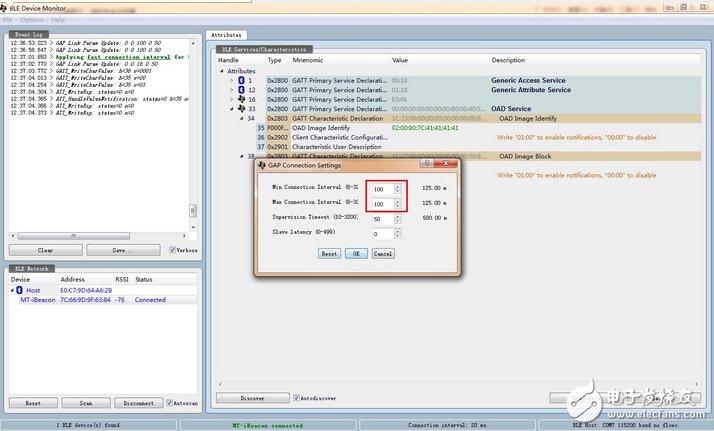Click the Bluetooth icon beside handle 1
The width and height of the screenshot is (714, 431).
point(240,80)
